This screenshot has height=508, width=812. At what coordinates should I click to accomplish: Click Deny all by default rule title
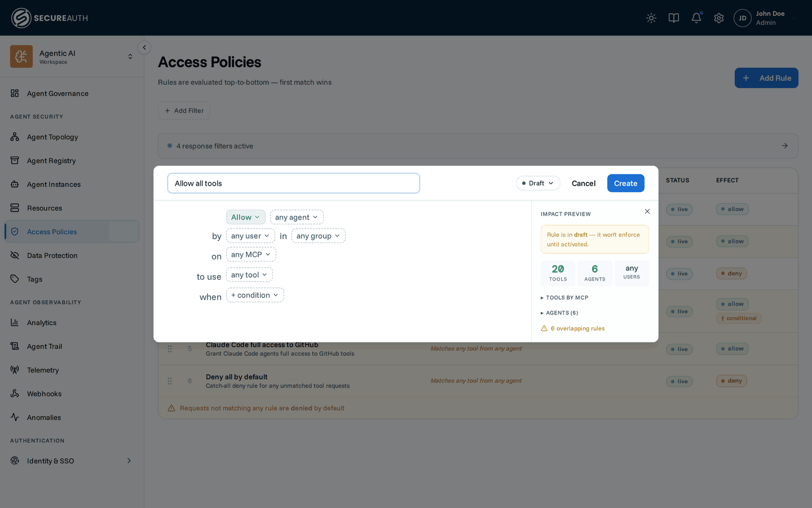pyautogui.click(x=237, y=377)
